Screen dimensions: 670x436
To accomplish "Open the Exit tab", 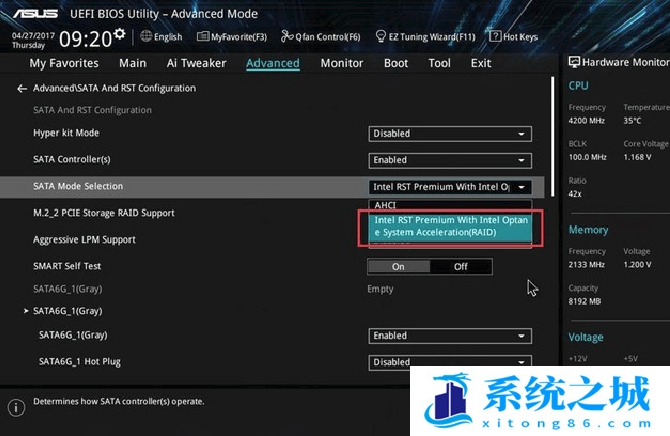I will coord(481,63).
